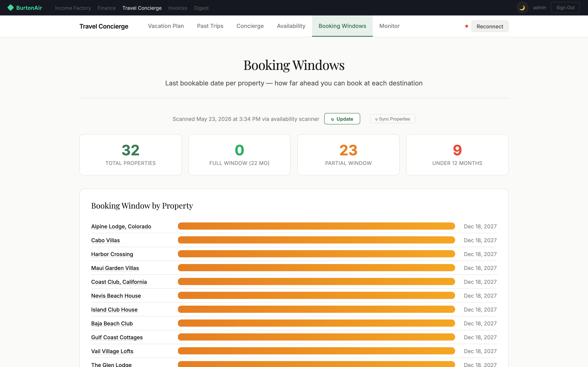Click the admin username

539,8
